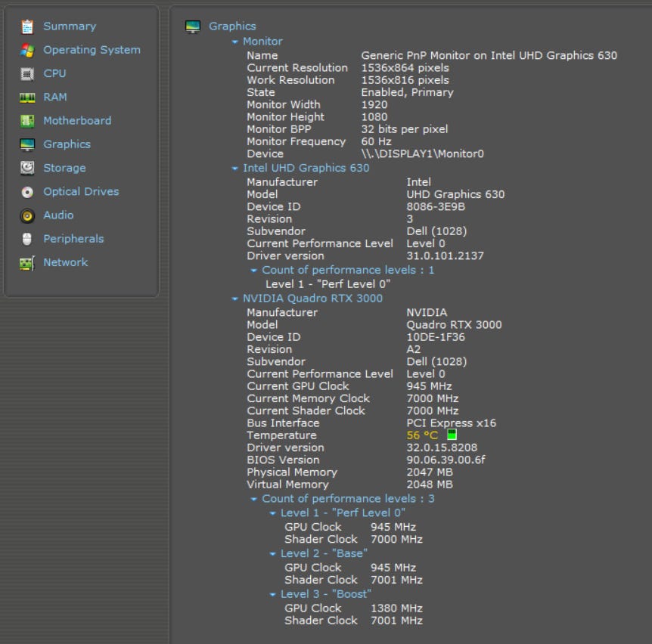This screenshot has width=652, height=644.
Task: Click the Storage hard drive icon
Action: [27, 168]
